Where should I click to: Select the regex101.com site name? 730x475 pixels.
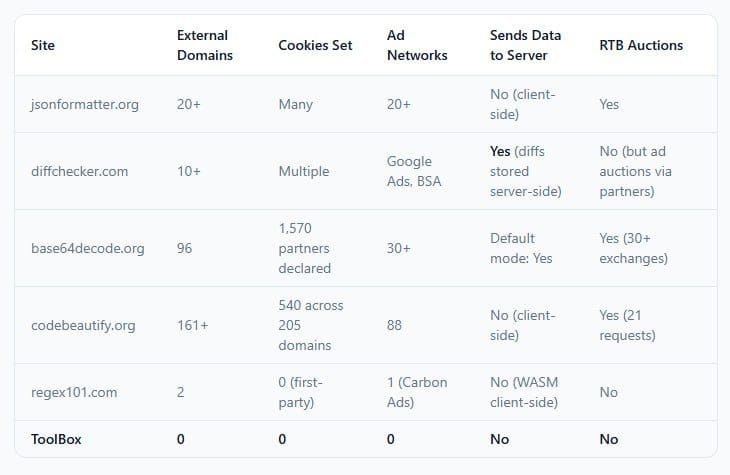tap(74, 392)
